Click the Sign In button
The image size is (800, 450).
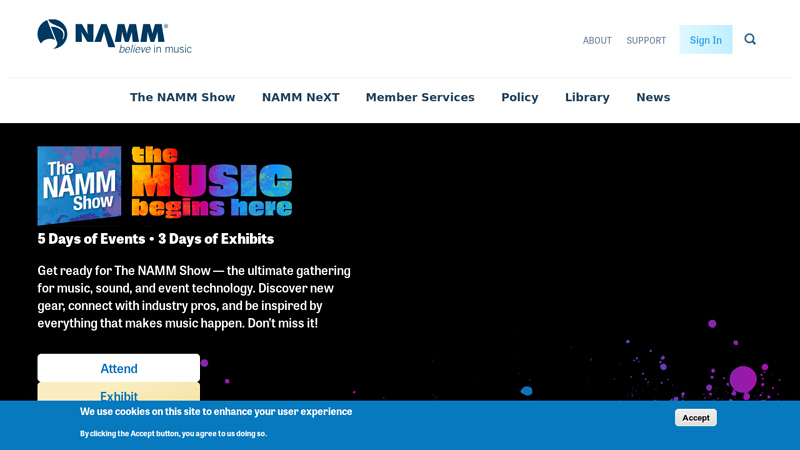(x=706, y=39)
